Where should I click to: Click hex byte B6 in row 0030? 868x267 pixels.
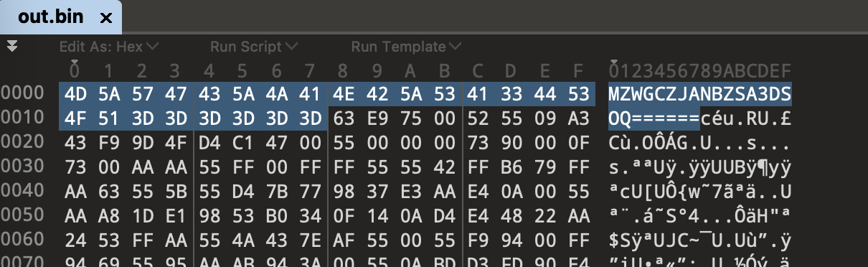(x=511, y=167)
